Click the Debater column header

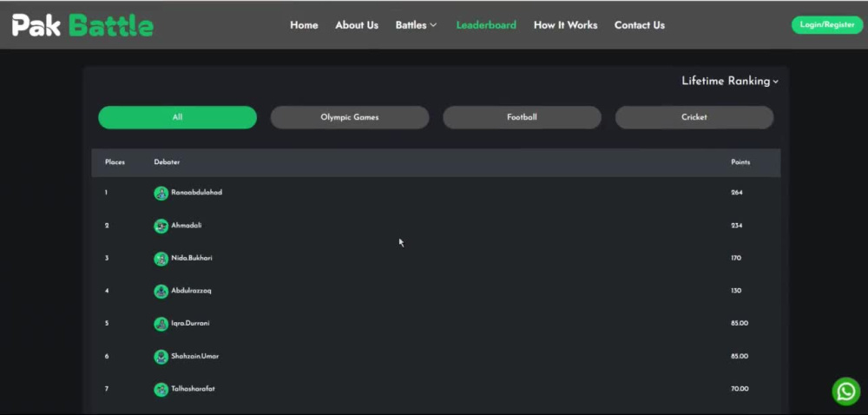pyautogui.click(x=167, y=162)
